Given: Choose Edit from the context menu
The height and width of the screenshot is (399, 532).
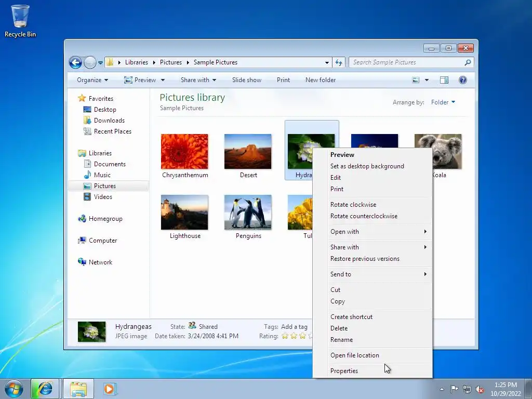Looking at the screenshot, I should (373, 178).
